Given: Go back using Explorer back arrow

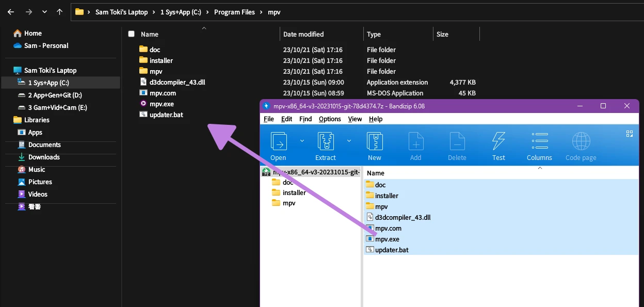Looking at the screenshot, I should [11, 12].
